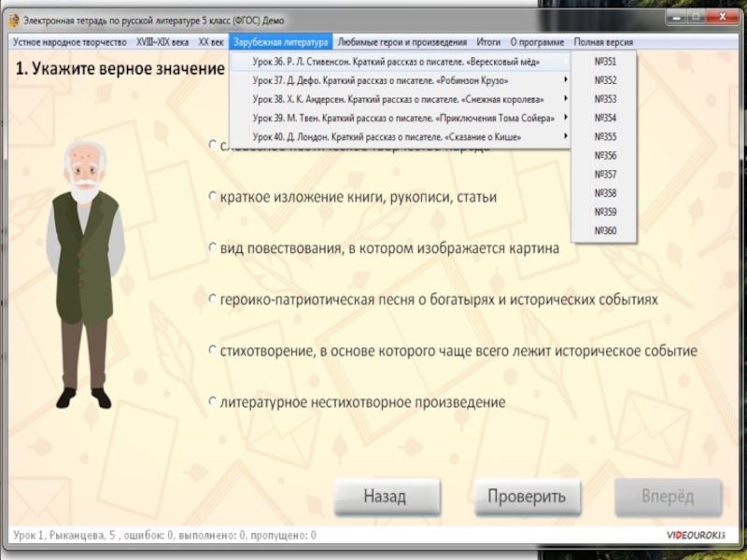This screenshot has height=560, width=747.
Task: Open the 'Любимые герои и произведения' menu
Action: (402, 42)
